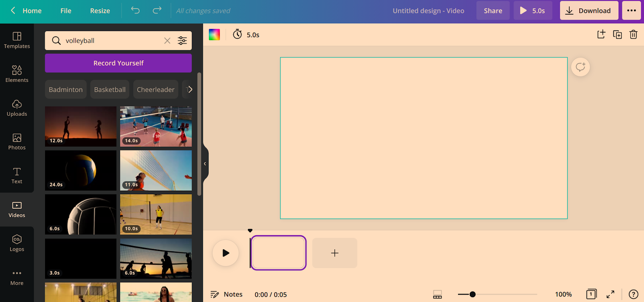Viewport: 644px width, 302px height.
Task: Select the Cheerleader suggestion chip
Action: pos(155,90)
